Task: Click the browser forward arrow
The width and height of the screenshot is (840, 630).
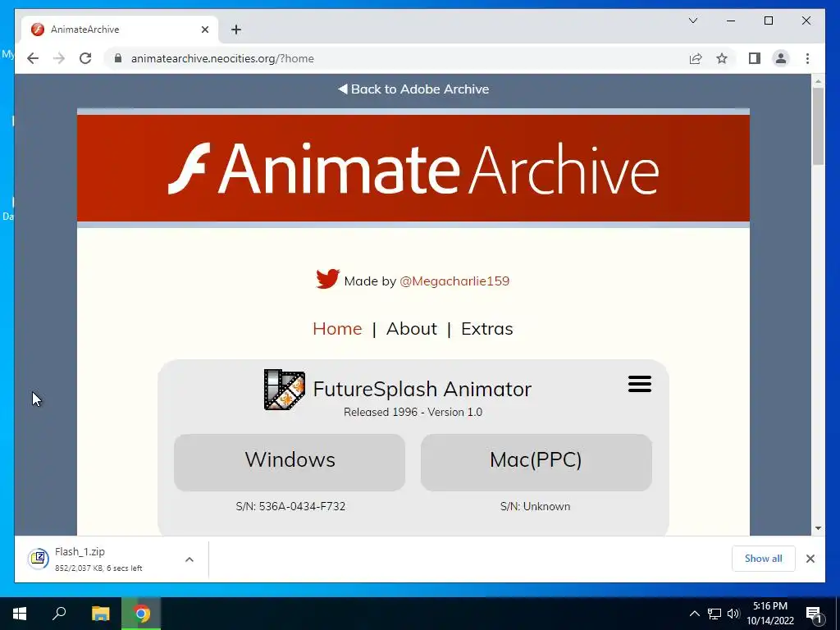Action: [59, 58]
